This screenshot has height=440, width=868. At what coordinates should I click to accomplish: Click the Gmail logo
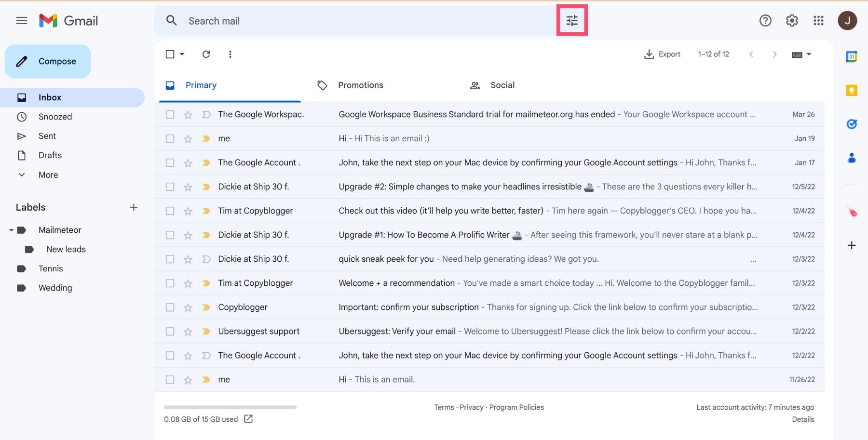tap(68, 21)
